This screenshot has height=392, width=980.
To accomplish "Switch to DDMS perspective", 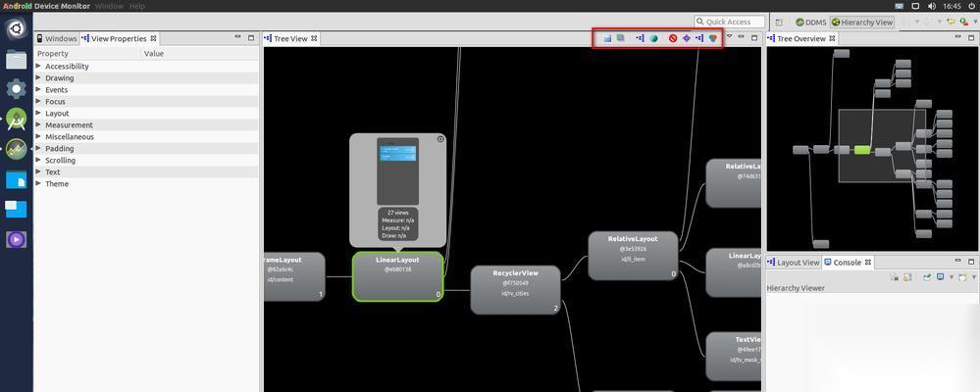I will coord(810,22).
